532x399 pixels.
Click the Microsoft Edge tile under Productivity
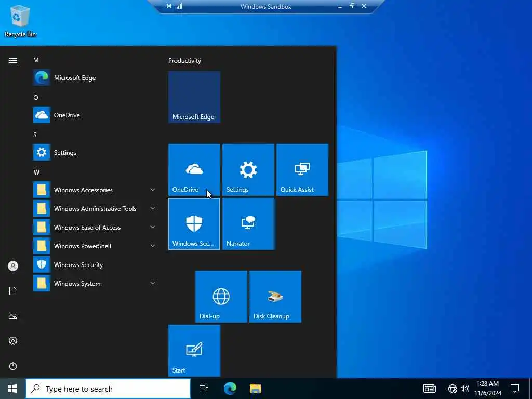[194, 97]
